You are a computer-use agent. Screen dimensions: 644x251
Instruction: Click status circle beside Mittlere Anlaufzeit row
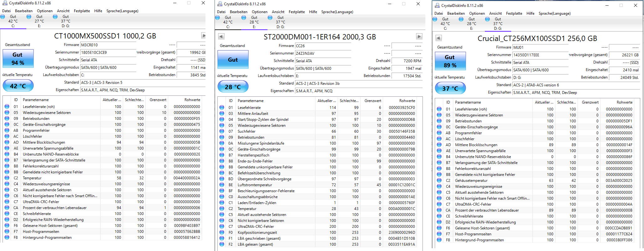coord(222,113)
